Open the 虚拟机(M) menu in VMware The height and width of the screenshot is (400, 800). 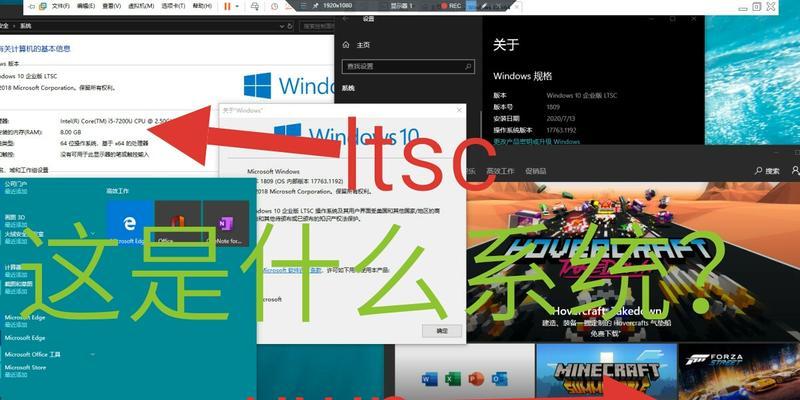[x=143, y=6]
